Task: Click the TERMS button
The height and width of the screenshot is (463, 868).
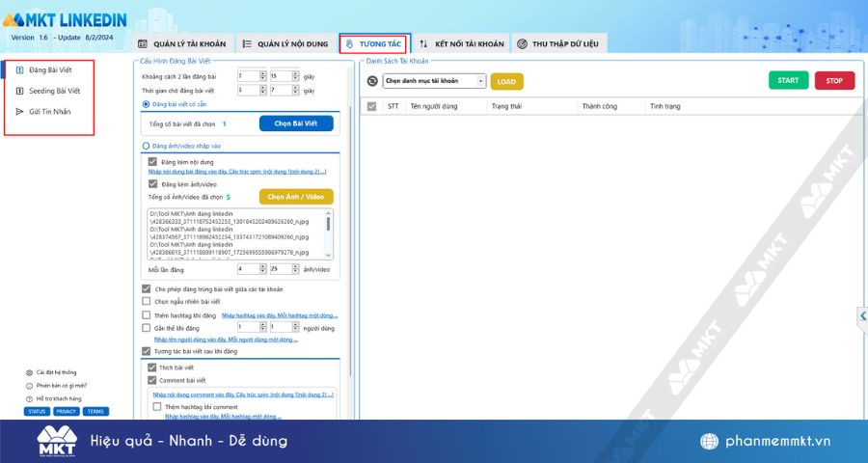Action: pos(95,412)
